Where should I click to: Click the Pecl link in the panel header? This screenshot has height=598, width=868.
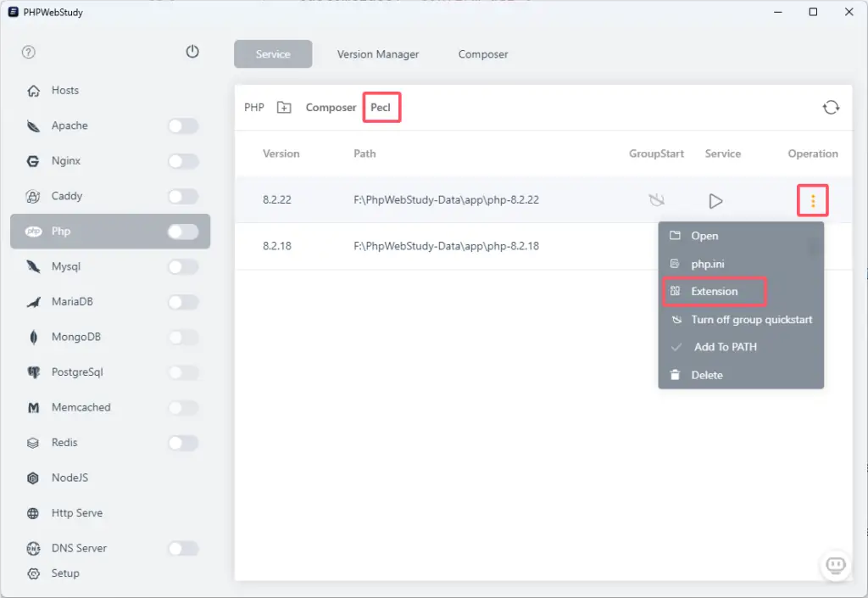coord(381,108)
